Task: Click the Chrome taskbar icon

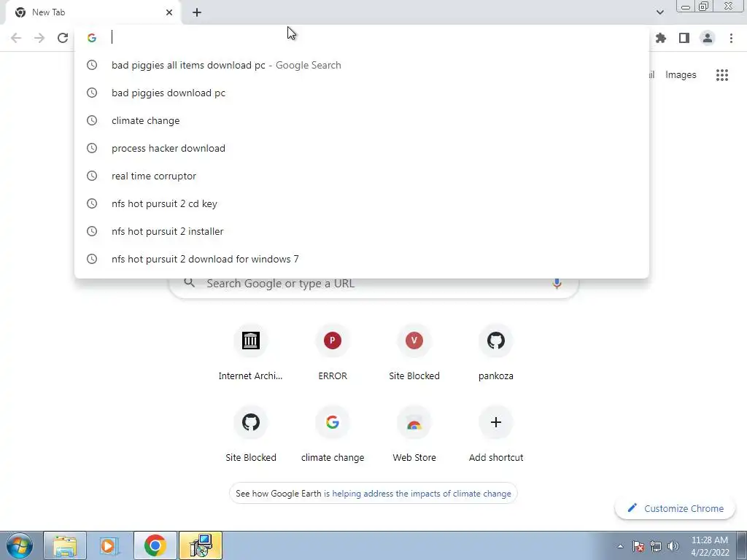Action: (155, 545)
